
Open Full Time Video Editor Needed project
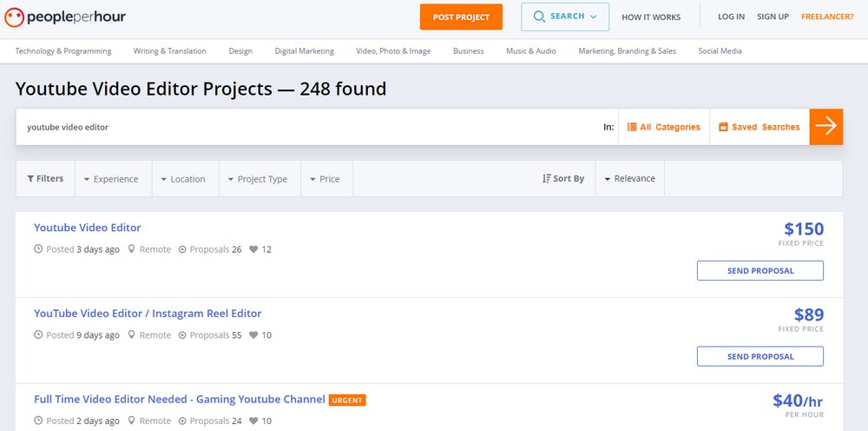click(180, 400)
